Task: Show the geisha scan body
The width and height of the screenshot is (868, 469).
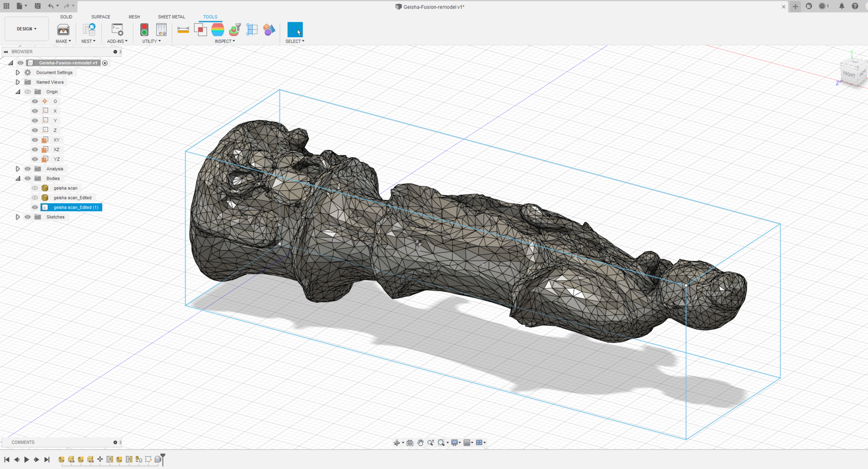Action: tap(35, 188)
